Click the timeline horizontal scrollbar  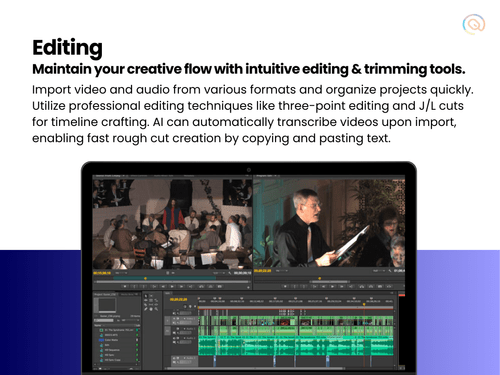point(255,368)
